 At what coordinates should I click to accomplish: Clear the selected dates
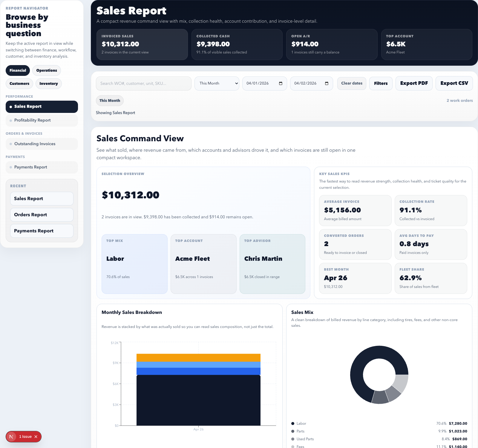[x=351, y=83]
